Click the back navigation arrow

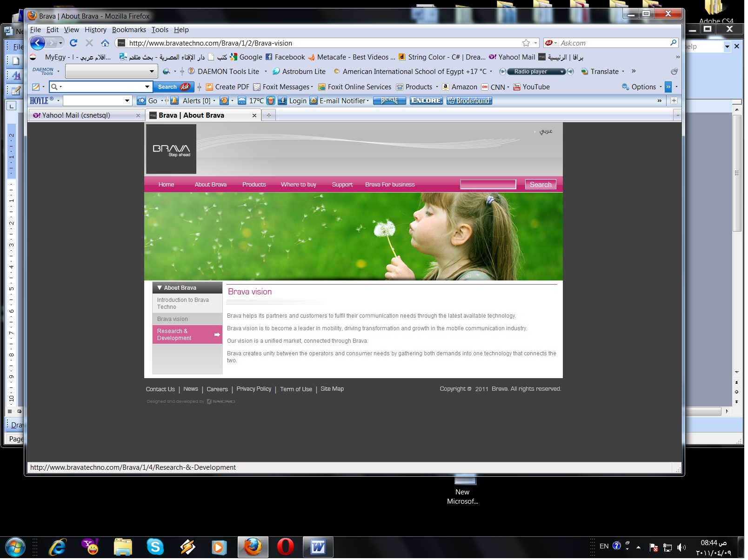coord(38,43)
